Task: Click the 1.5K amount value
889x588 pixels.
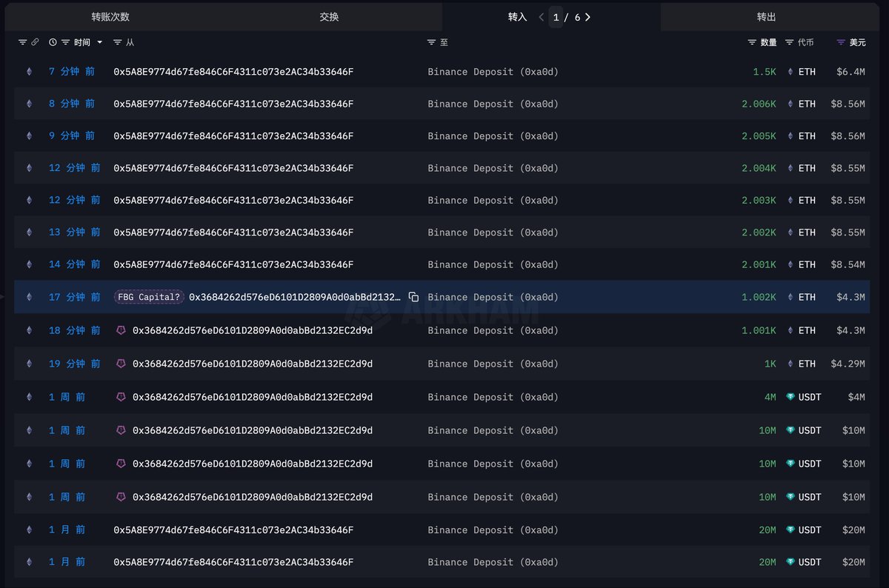Action: click(765, 72)
